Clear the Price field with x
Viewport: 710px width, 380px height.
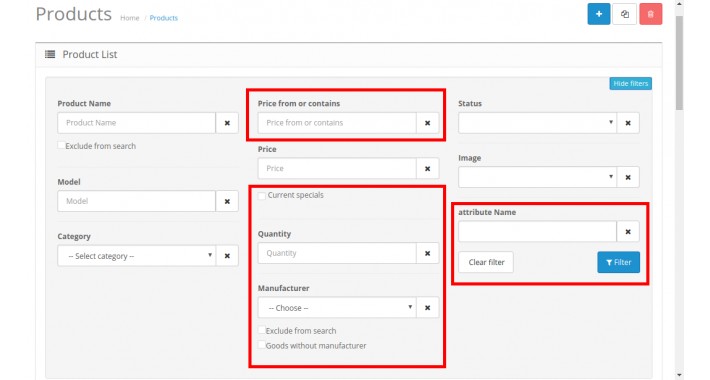pyautogui.click(x=427, y=168)
